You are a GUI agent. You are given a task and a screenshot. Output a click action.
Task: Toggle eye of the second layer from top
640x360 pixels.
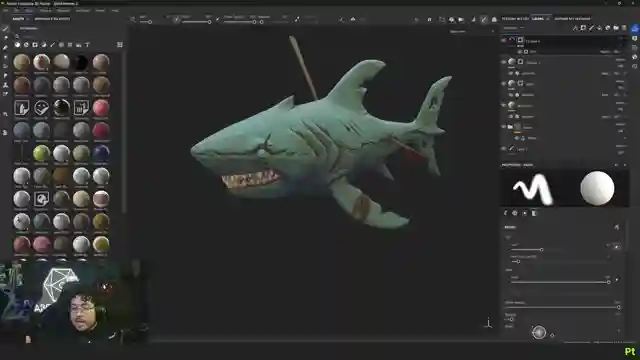click(504, 62)
